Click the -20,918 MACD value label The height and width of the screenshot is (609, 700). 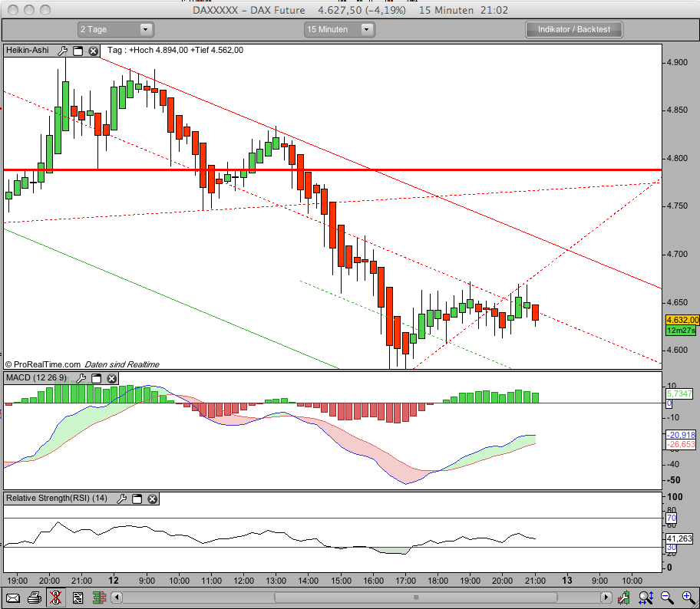pyautogui.click(x=681, y=435)
